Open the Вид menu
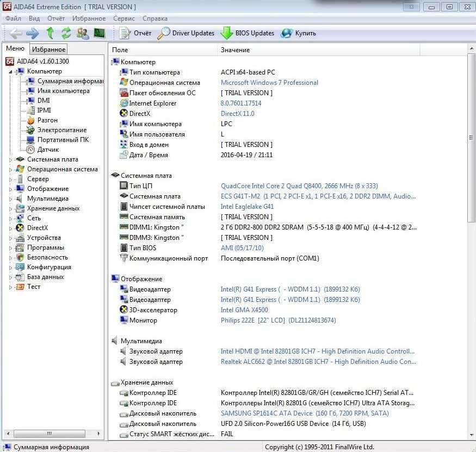Image resolution: width=476 pixels, height=452 pixels. (34, 18)
